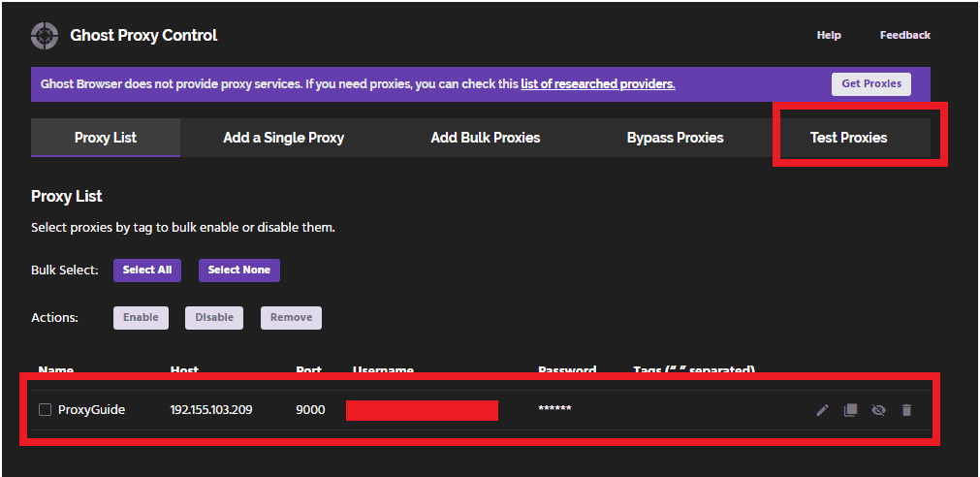
Task: Switch to the Test Proxies tab
Action: pos(848,138)
